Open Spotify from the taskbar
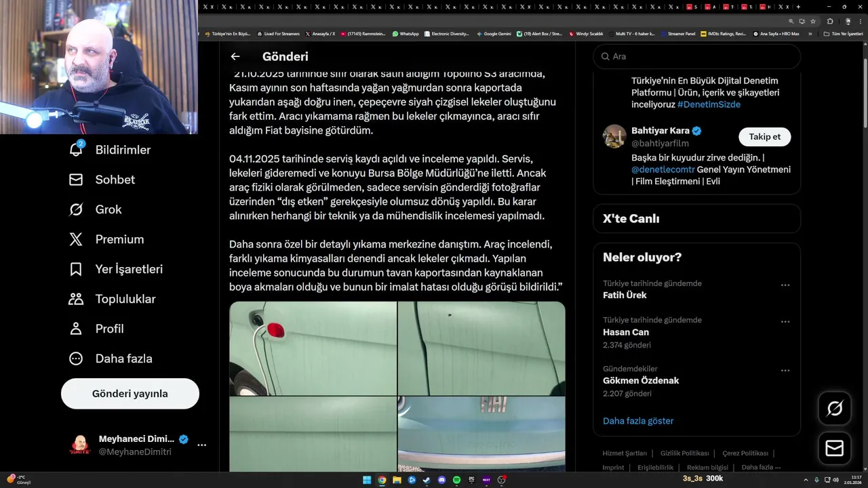The image size is (868, 488). [x=456, y=480]
